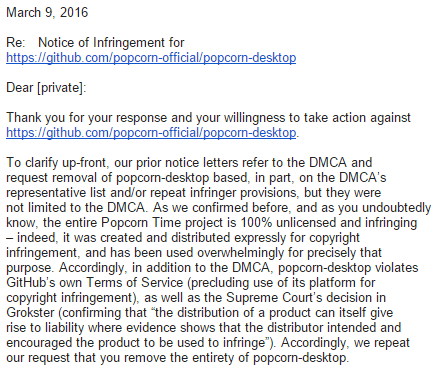Click the '[private]' placeholder in the salutation
This screenshot has width=435, height=375.
click(60, 88)
